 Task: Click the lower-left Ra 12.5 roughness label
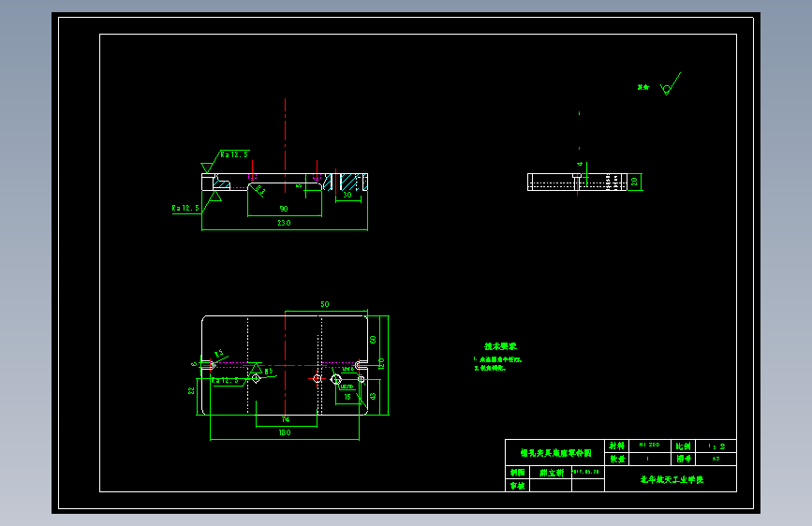coord(185,208)
